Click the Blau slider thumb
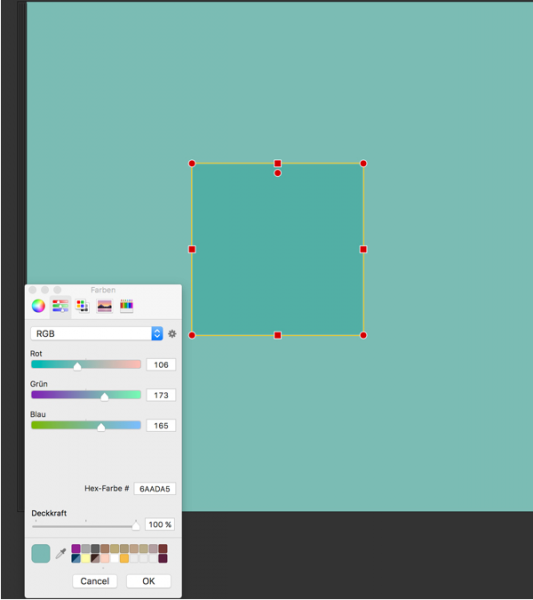The image size is (533, 600). coord(101,427)
